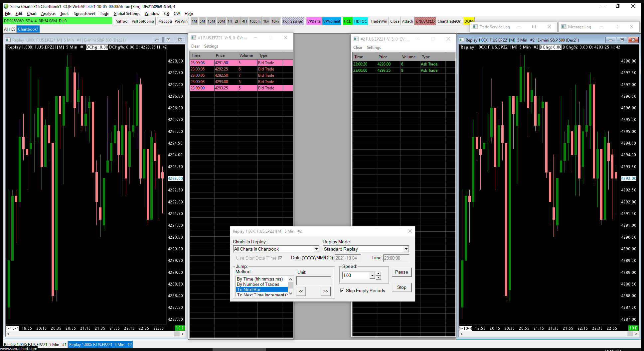Open the yellow DOM button

(468, 21)
